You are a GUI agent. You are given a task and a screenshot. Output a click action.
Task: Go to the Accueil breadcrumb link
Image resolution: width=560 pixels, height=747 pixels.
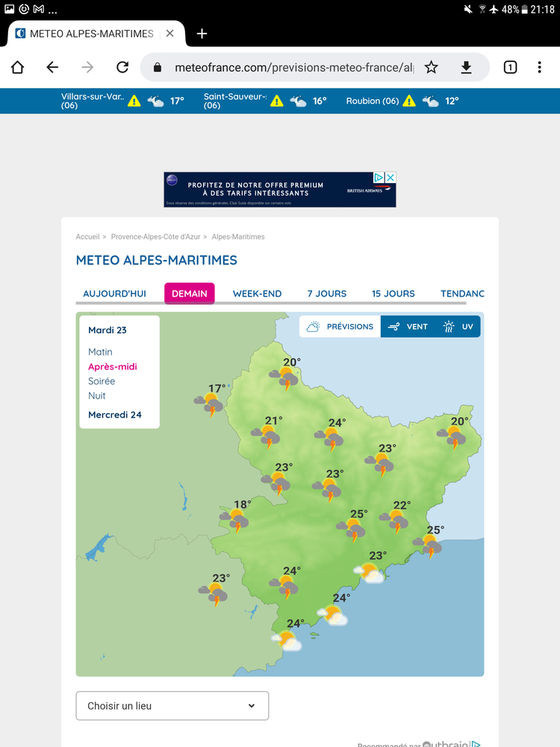coord(87,237)
